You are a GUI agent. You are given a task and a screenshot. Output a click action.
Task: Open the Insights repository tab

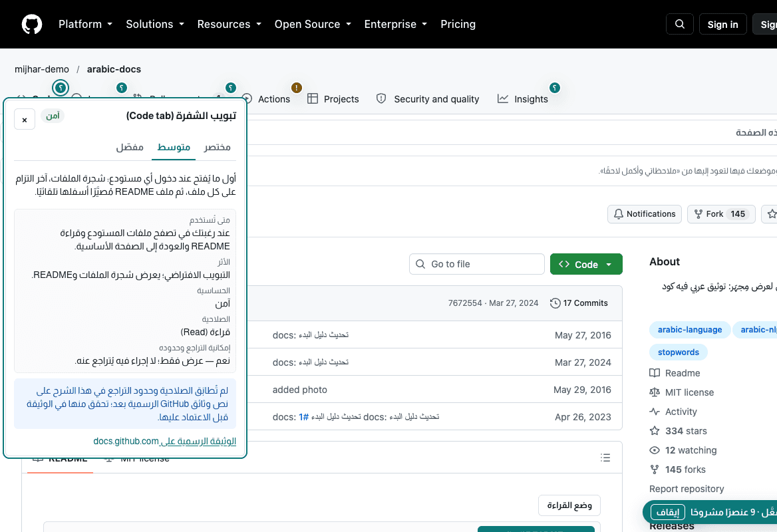(x=523, y=99)
